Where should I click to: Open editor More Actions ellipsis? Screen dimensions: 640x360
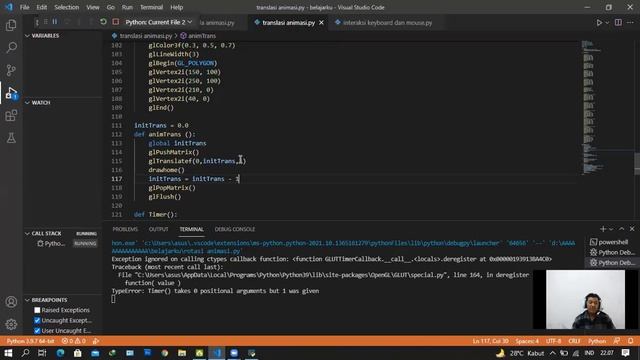631,23
